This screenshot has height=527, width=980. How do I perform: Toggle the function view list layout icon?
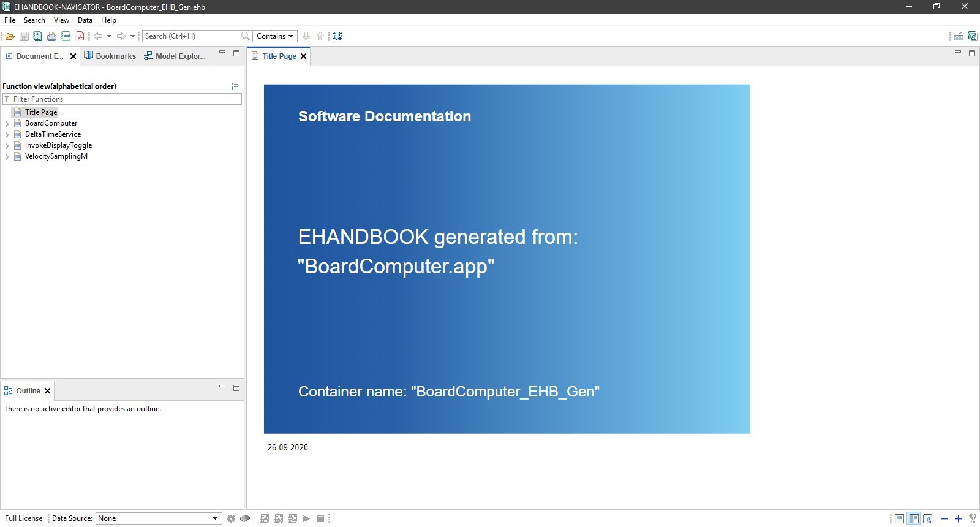(235, 86)
